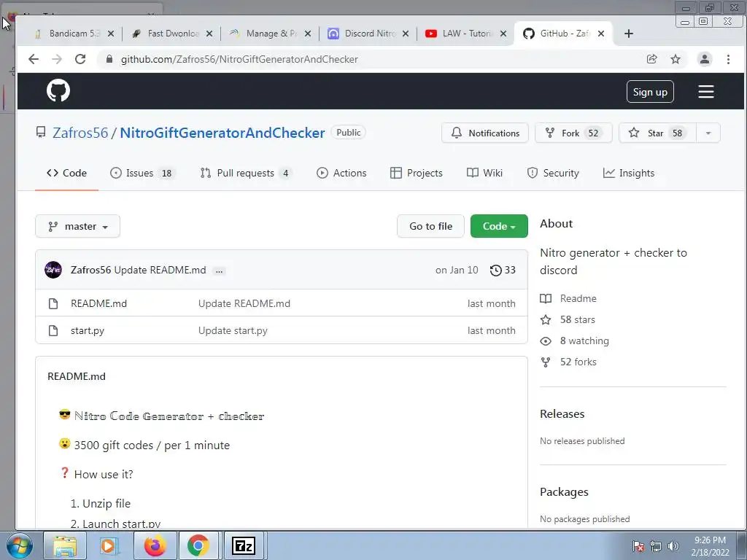Click Go to file button

click(x=430, y=226)
